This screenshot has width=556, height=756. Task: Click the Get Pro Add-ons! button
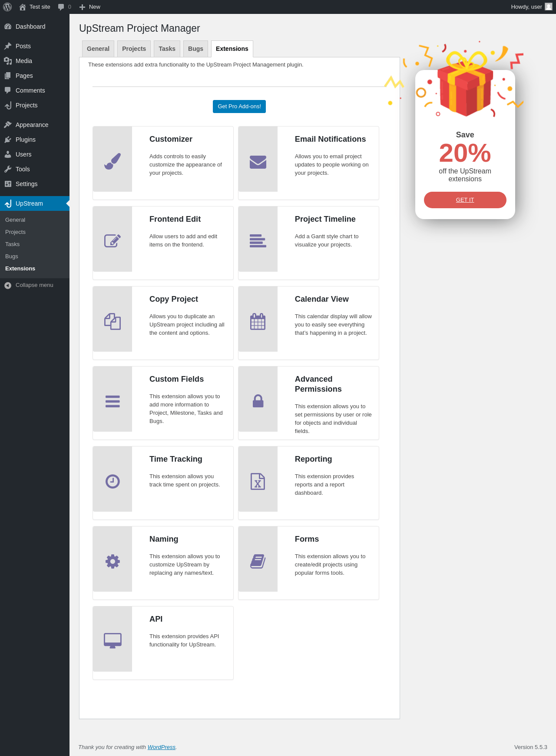(x=239, y=107)
